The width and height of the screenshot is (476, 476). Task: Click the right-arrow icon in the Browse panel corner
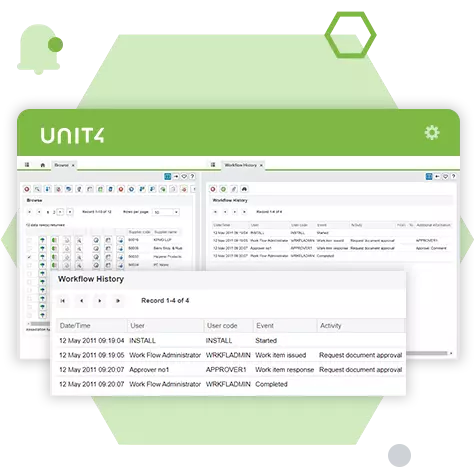coord(176,176)
